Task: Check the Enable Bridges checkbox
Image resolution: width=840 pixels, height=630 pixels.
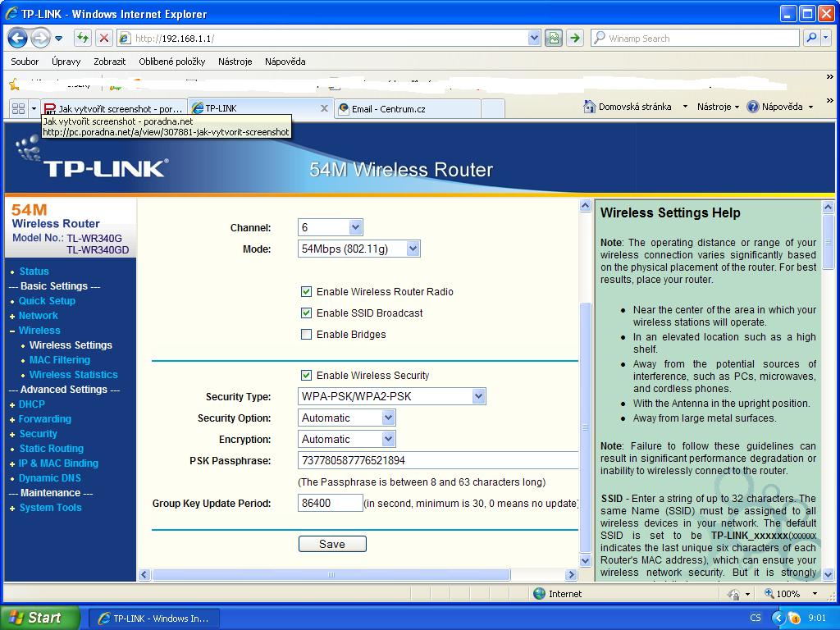Action: [x=306, y=335]
